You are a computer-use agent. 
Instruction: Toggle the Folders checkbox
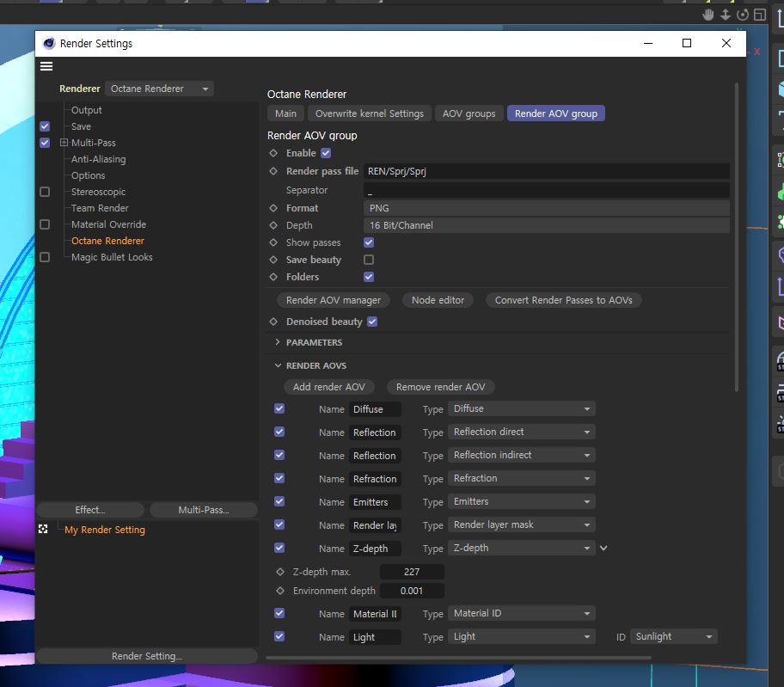(x=369, y=277)
